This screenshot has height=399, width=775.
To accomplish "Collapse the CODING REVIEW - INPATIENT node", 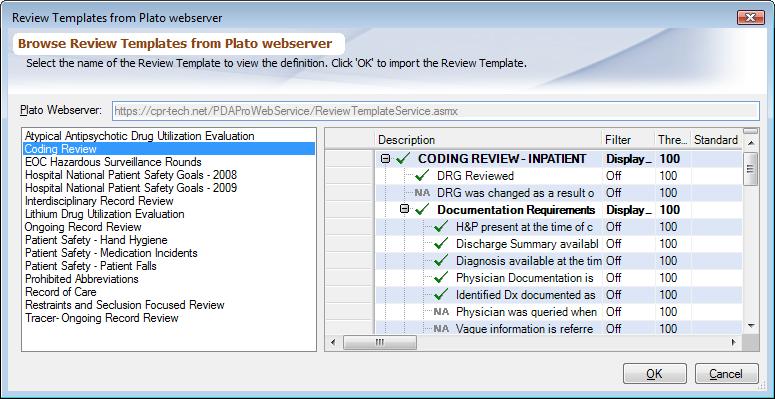I will (x=386, y=159).
